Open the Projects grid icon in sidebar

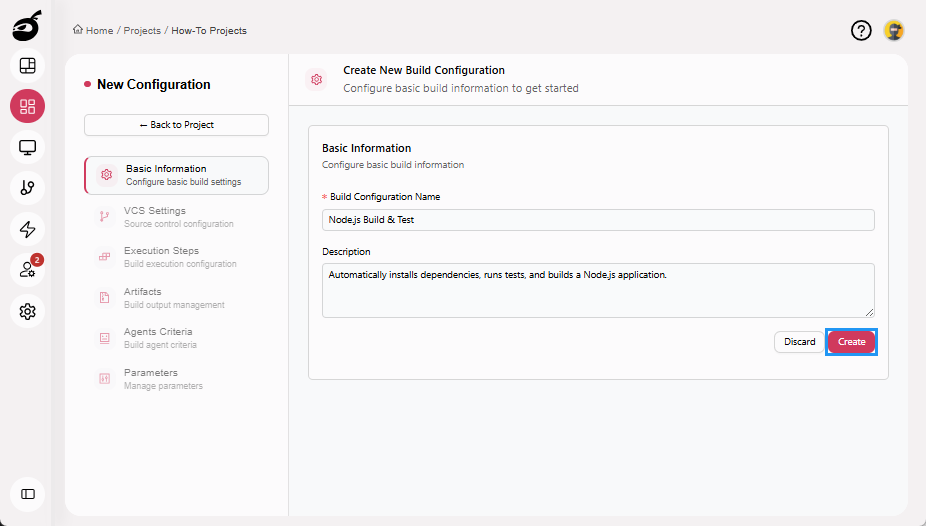pos(27,106)
